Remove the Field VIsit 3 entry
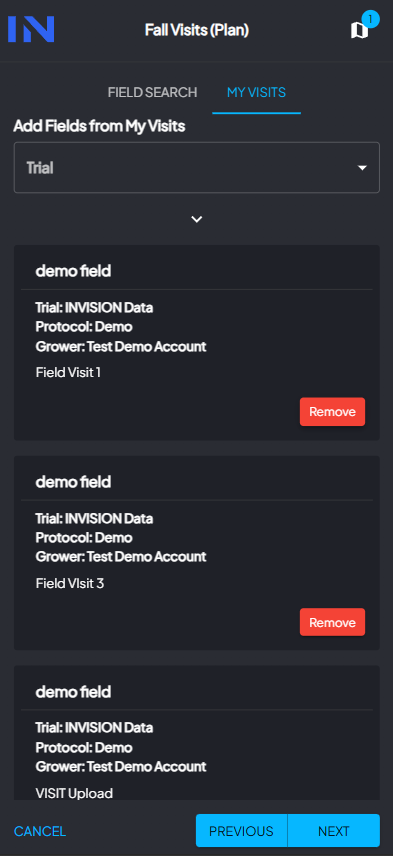Image resolution: width=393 pixels, height=856 pixels. click(x=332, y=622)
